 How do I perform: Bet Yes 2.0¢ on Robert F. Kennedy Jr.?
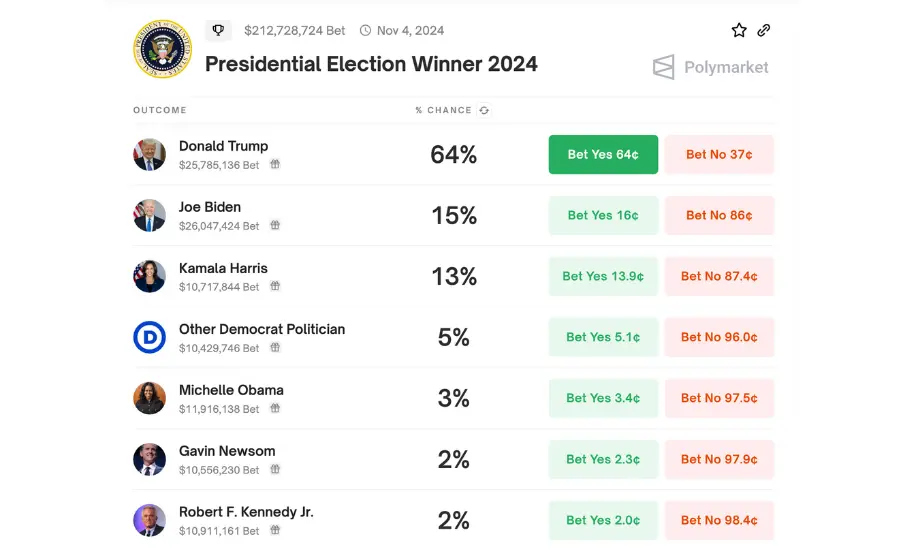(x=603, y=520)
